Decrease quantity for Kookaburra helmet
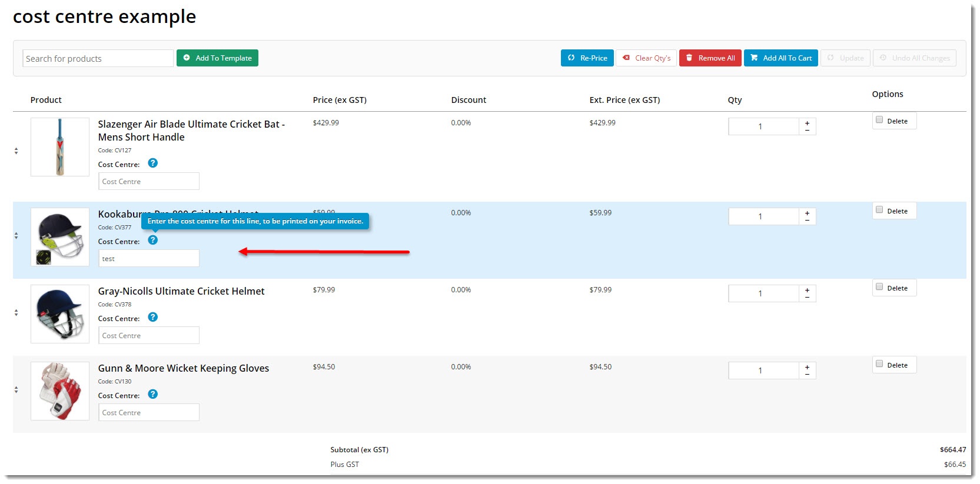The width and height of the screenshot is (980, 484). point(808,220)
